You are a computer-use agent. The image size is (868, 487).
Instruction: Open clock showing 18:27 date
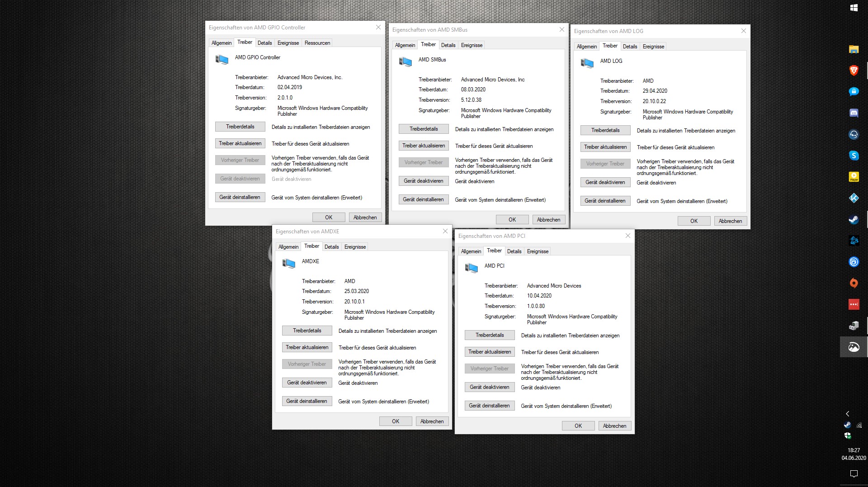coord(854,454)
